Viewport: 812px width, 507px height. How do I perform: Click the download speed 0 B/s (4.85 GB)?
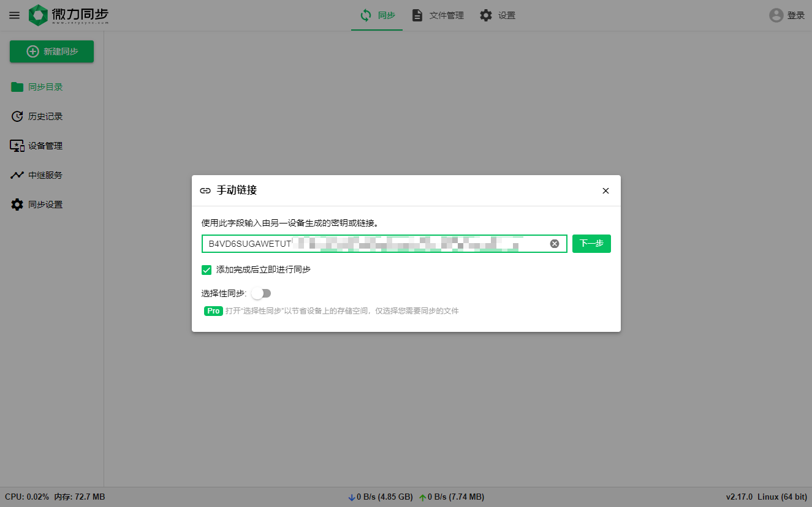[x=380, y=497]
